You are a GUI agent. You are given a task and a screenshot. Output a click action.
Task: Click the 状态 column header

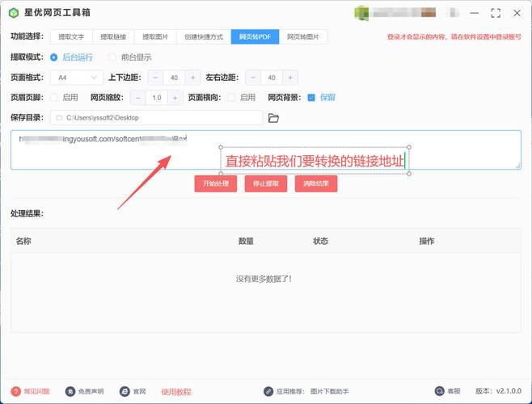pos(321,241)
